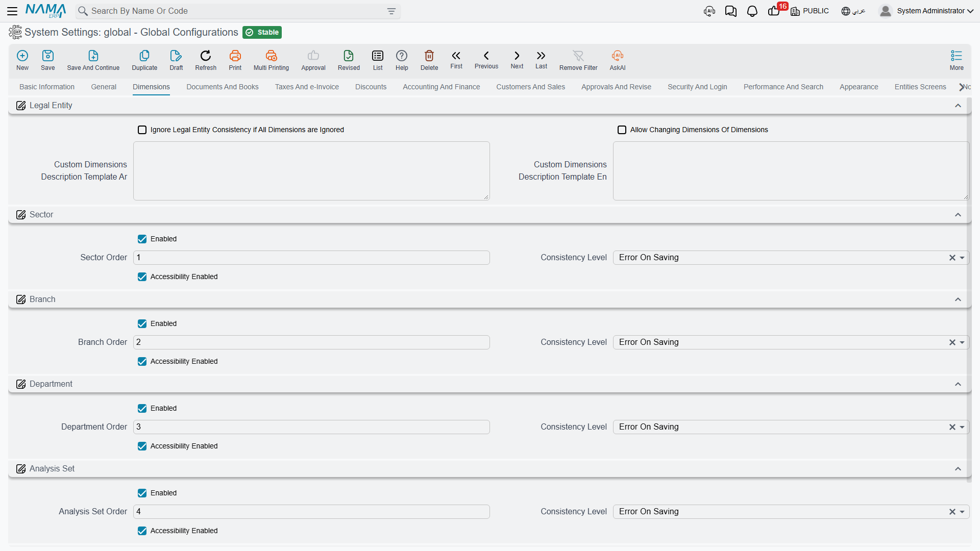Click the Sector Order field
The height and width of the screenshot is (551, 980).
coord(311,258)
